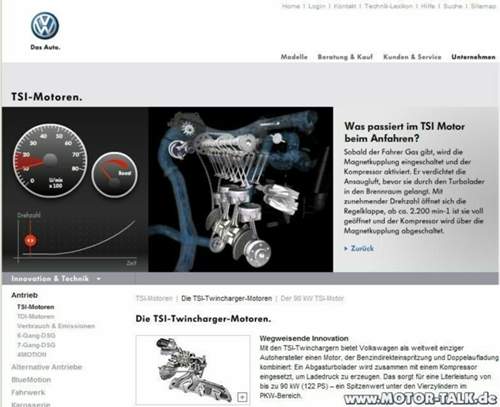This screenshot has height=407, width=500.
Task: Select TDI-Motoren in sidebar
Action: click(x=36, y=316)
